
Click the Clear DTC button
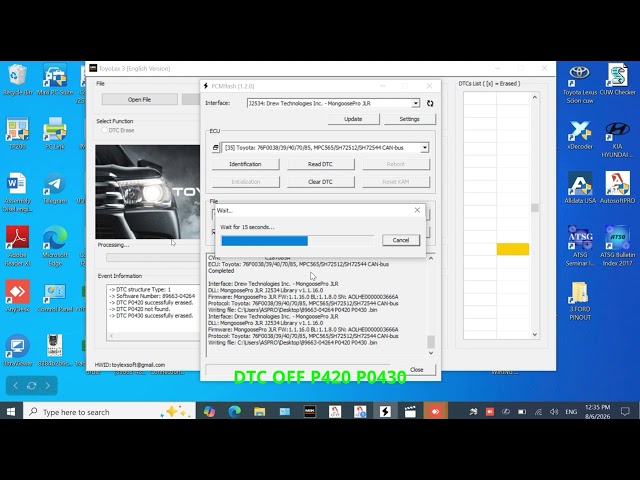click(x=320, y=182)
